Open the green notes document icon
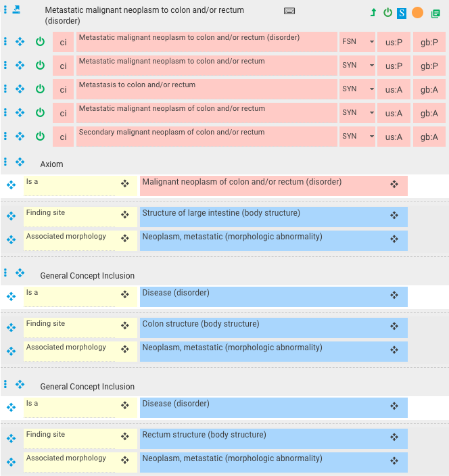This screenshot has width=449, height=476. [435, 14]
